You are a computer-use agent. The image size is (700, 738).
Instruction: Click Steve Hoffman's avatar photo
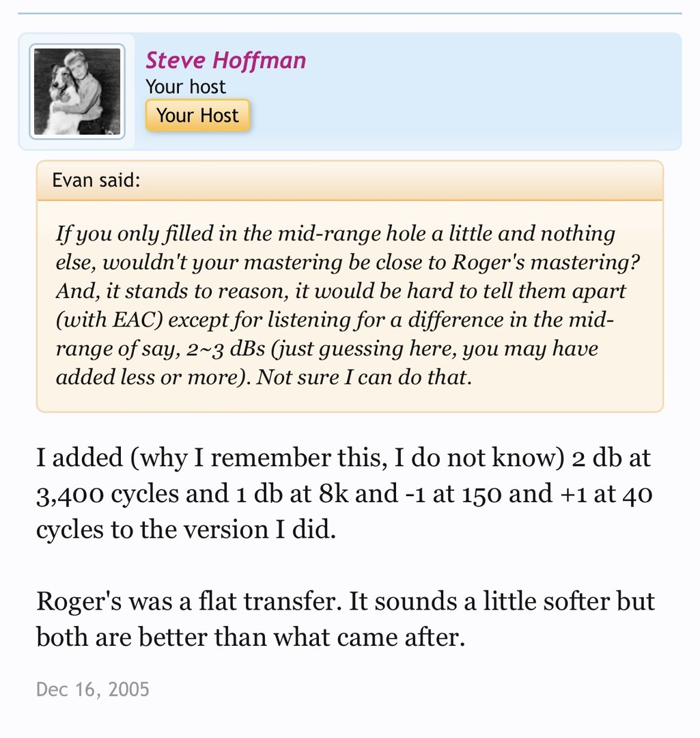pyautogui.click(x=77, y=92)
